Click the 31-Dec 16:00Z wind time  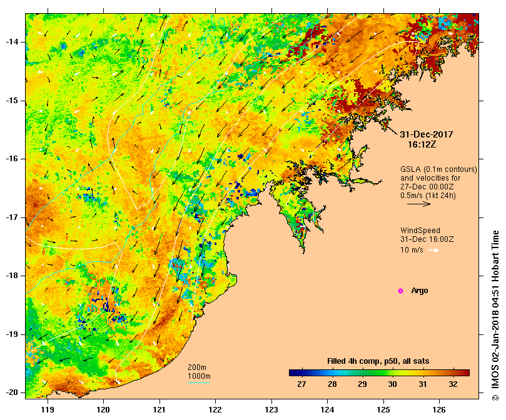coord(427,239)
